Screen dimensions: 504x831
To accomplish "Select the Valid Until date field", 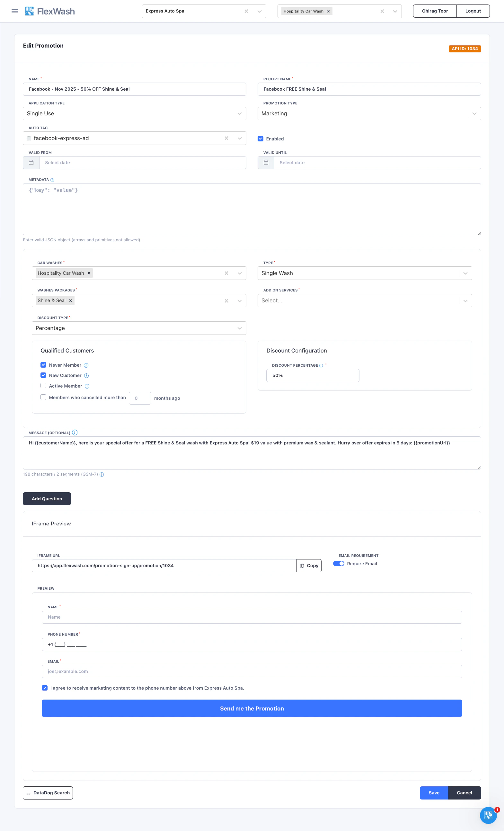I will point(377,163).
